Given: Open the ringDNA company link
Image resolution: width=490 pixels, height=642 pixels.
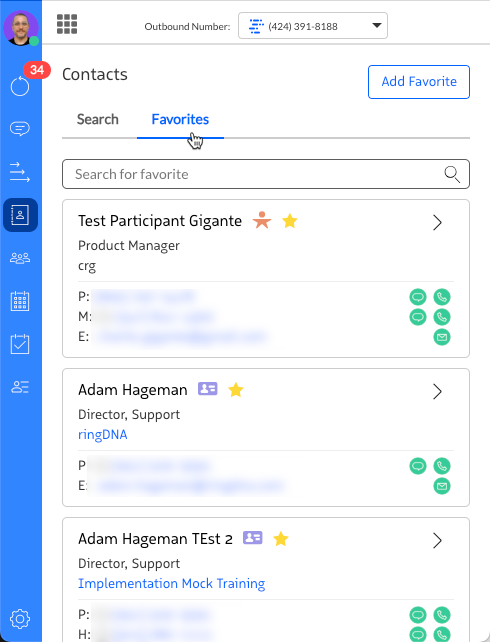Looking at the screenshot, I should 103,434.
